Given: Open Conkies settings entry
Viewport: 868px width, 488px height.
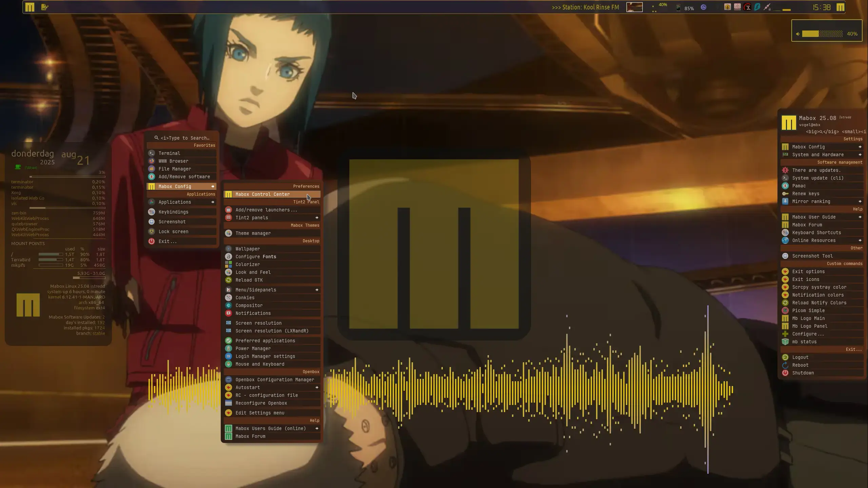Looking at the screenshot, I should [x=245, y=298].
